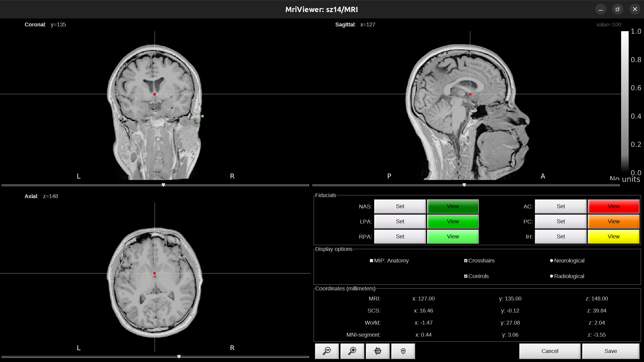View the LPA fiducial green button
Image resolution: width=644 pixels, height=362 pixels.
(453, 221)
